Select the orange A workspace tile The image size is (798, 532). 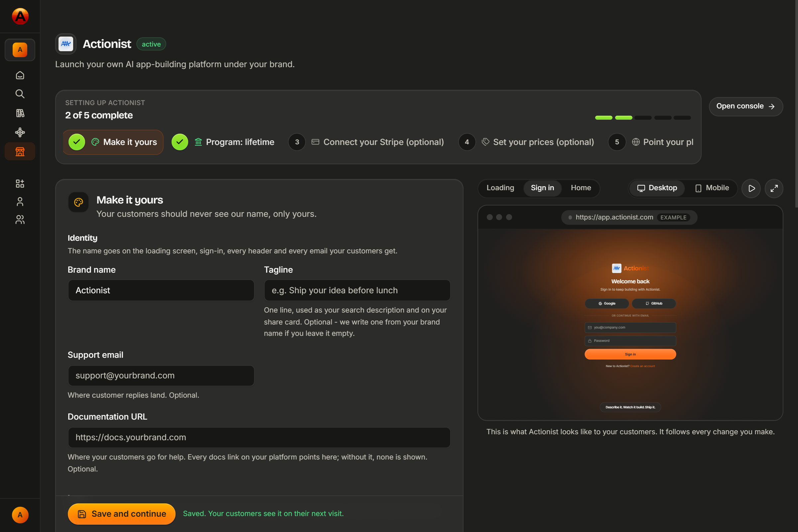point(20,50)
